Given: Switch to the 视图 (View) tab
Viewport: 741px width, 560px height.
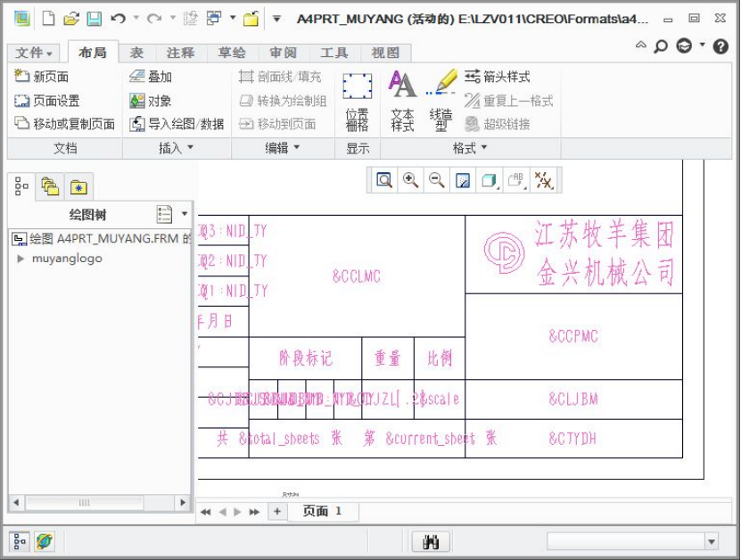Looking at the screenshot, I should [x=385, y=53].
